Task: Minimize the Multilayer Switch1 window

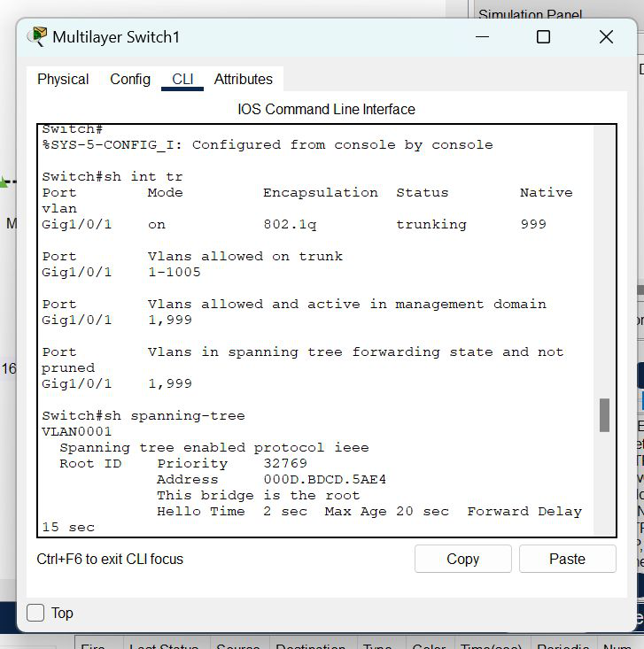Action: tap(481, 36)
